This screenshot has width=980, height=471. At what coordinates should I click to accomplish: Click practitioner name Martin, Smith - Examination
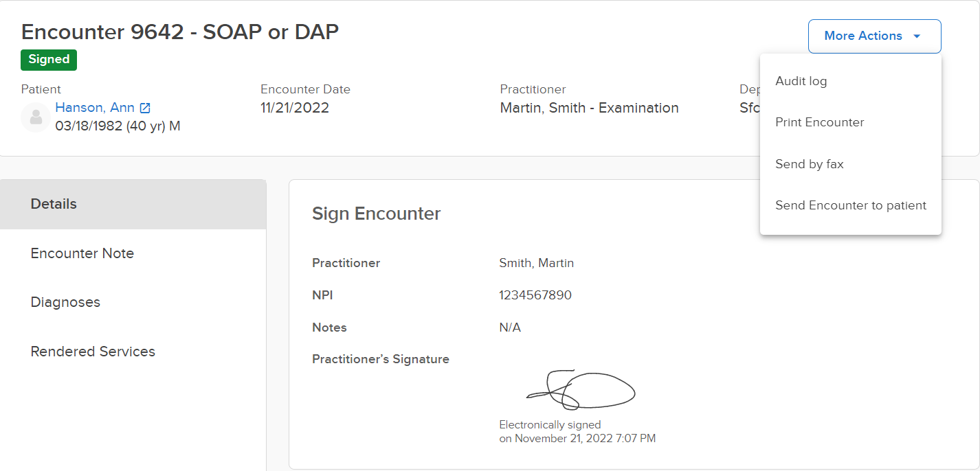[x=590, y=108]
